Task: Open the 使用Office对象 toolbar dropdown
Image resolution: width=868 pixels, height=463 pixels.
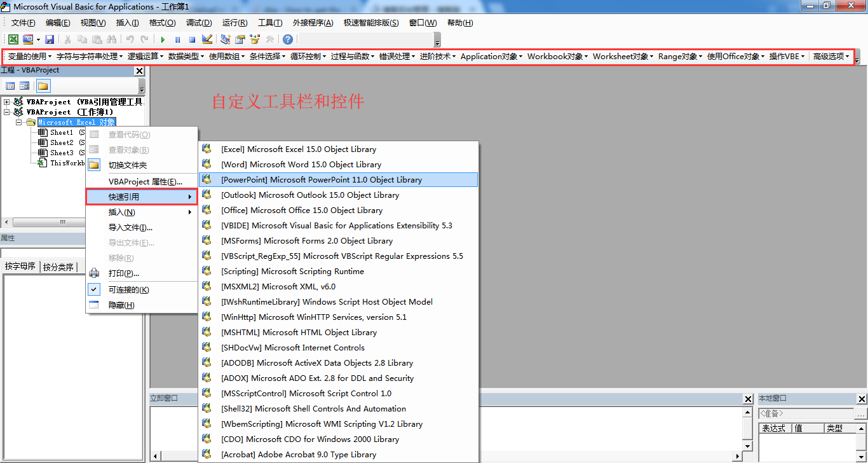Action: 736,57
